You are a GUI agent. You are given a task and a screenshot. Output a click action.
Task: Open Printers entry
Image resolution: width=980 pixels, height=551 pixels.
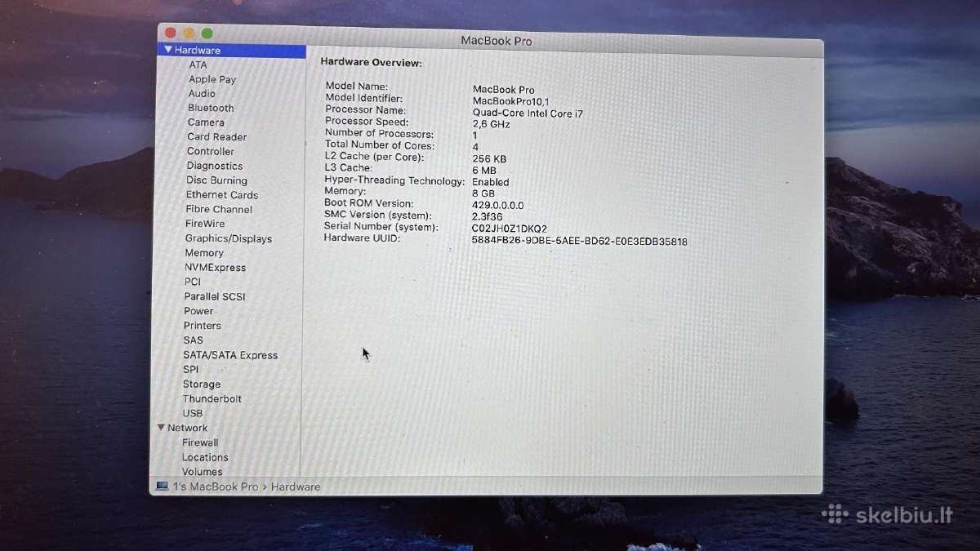(203, 326)
